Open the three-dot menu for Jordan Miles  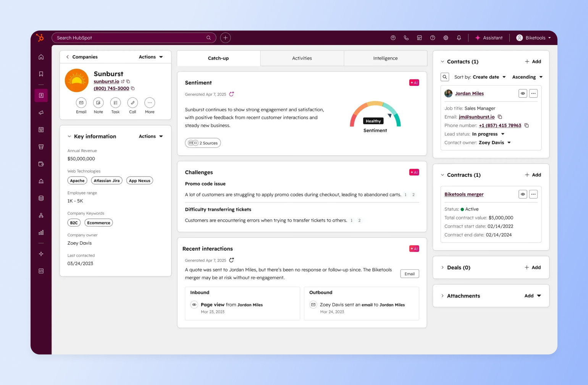coord(533,93)
